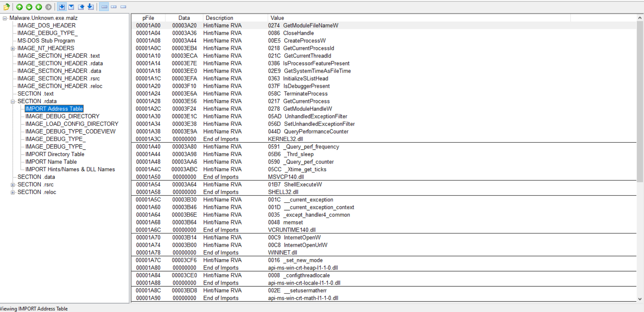Select IMPORT Directory Table in the tree
644x312 pixels.
55,154
